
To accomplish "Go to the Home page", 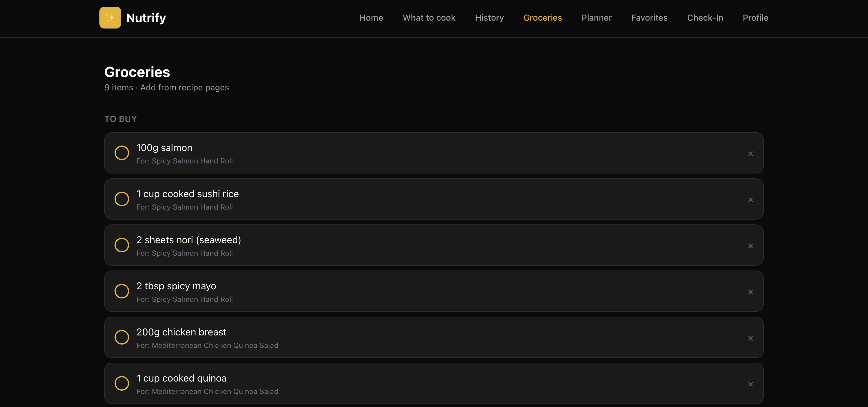I will (371, 18).
